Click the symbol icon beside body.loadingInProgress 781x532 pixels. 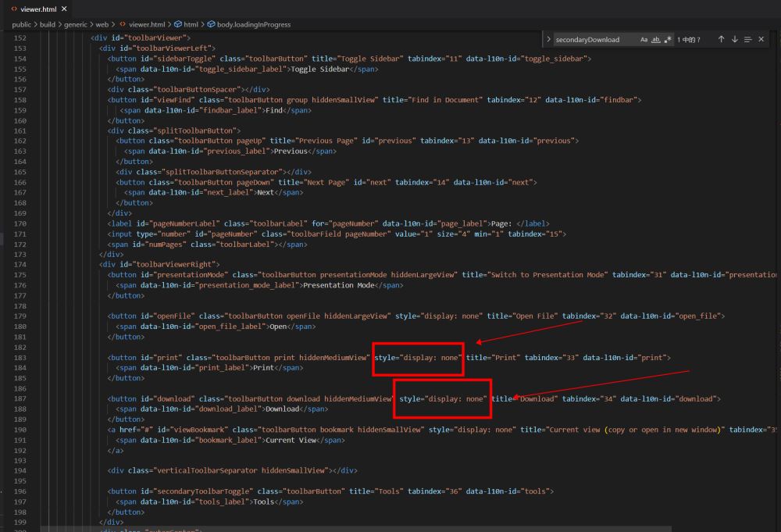click(x=211, y=24)
